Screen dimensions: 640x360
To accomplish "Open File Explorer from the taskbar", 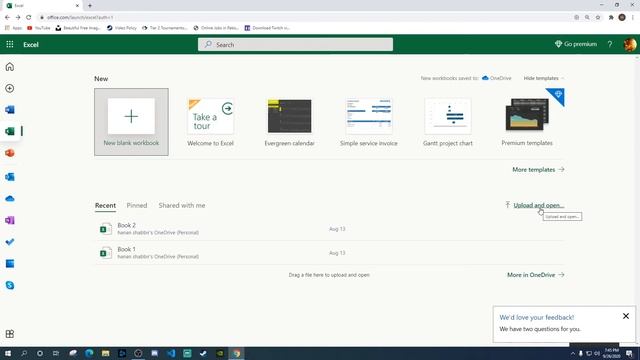I will [x=105, y=353].
